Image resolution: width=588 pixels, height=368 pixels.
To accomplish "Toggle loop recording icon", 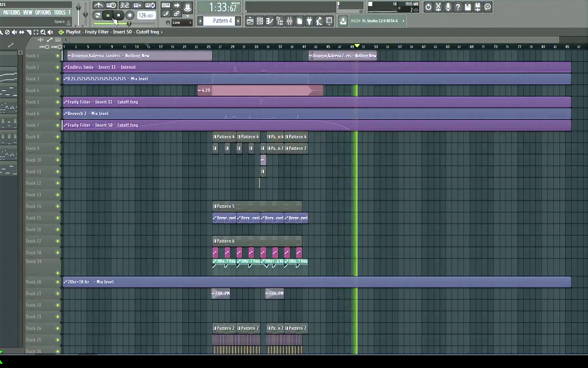I will point(150,5).
